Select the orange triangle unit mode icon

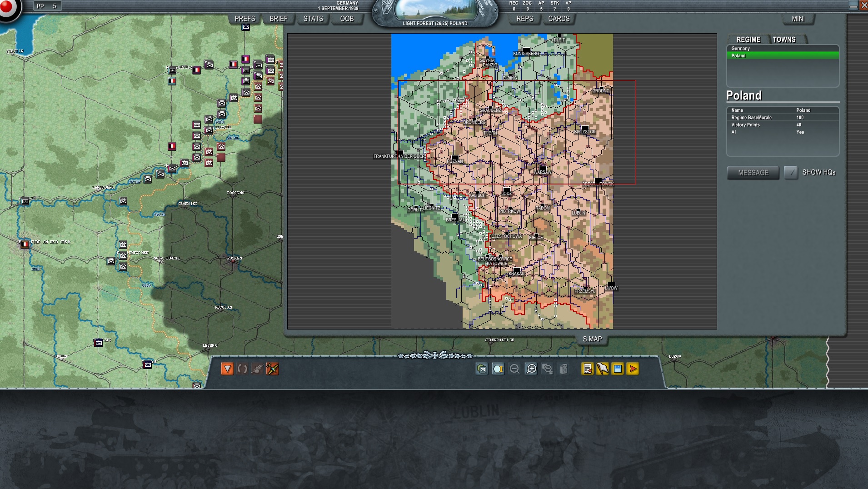[x=227, y=369]
